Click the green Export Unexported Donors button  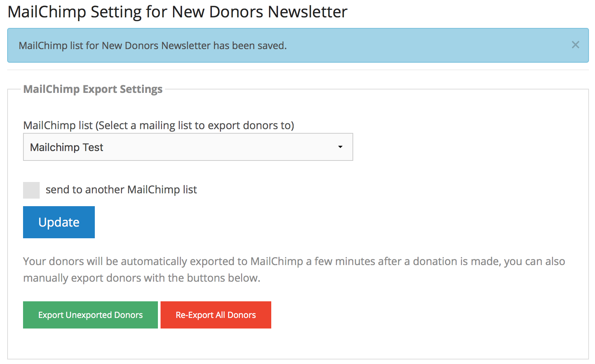point(90,315)
